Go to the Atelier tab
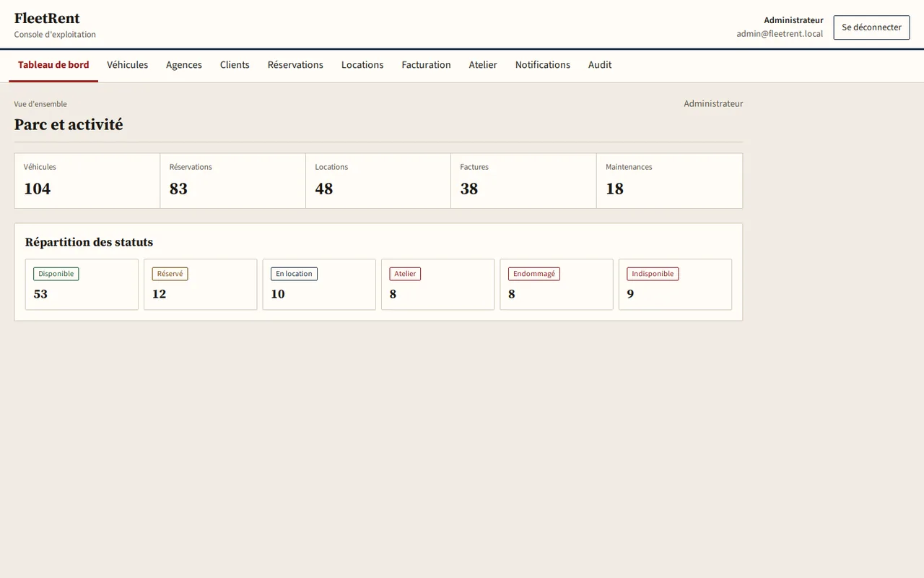 483,65
